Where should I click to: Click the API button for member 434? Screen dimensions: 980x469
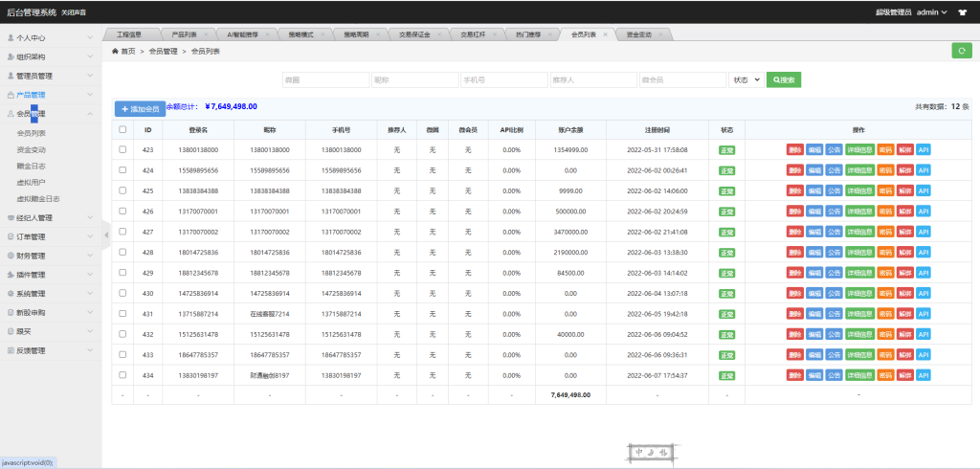(x=924, y=375)
